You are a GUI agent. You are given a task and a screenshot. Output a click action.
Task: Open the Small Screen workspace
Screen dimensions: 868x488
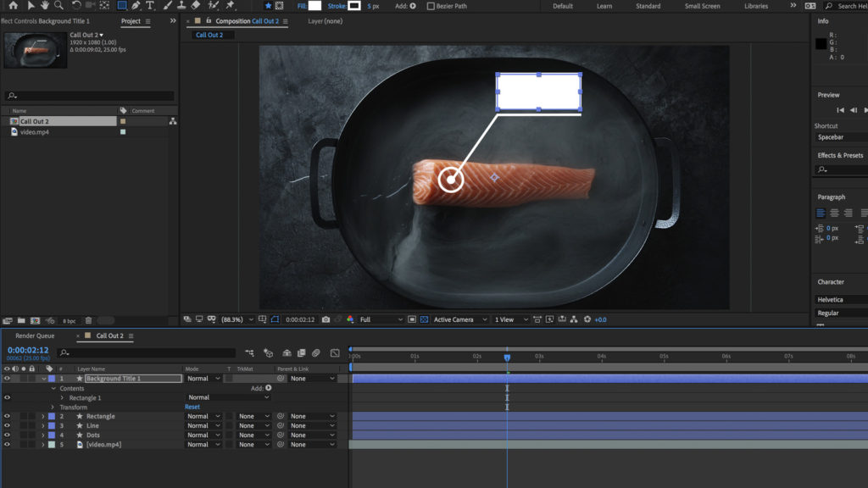pyautogui.click(x=702, y=6)
